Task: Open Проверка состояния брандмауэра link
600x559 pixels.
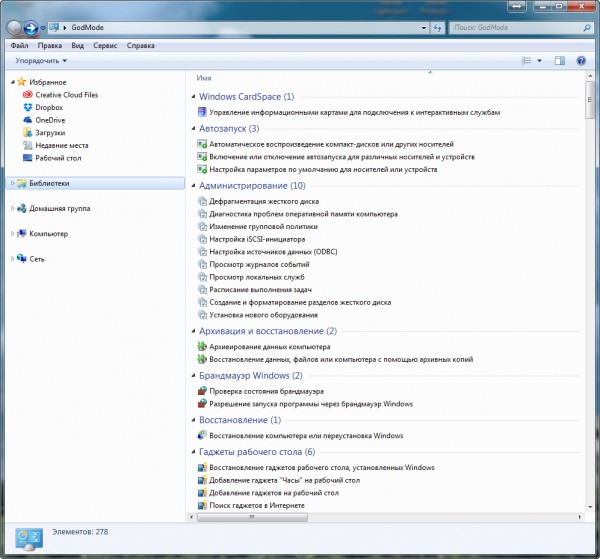Action: point(265,391)
